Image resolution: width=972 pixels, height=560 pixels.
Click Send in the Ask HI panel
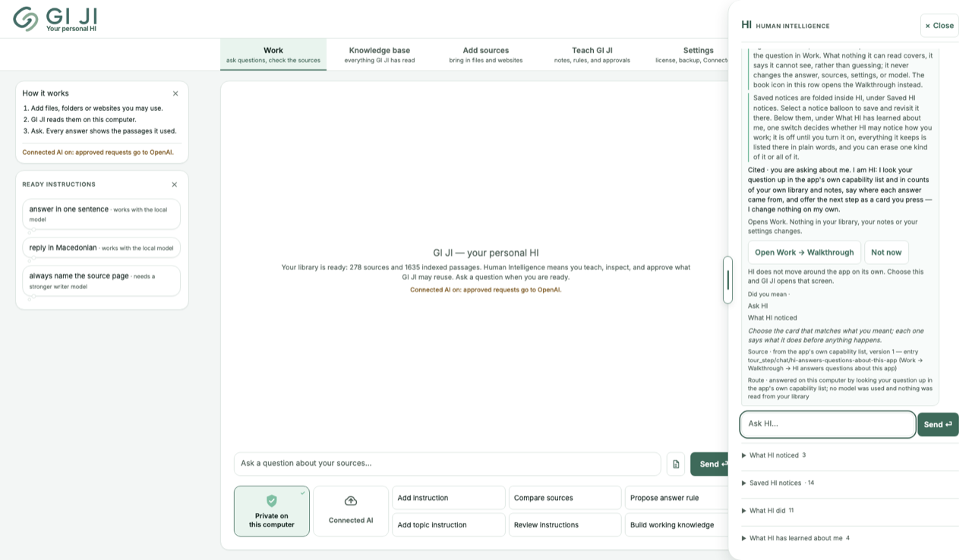coord(938,424)
